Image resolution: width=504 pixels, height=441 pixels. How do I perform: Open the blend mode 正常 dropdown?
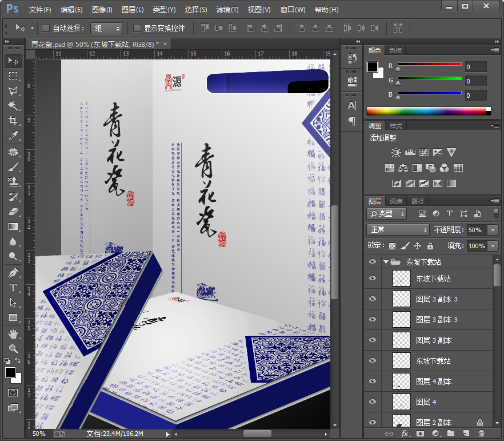399,229
